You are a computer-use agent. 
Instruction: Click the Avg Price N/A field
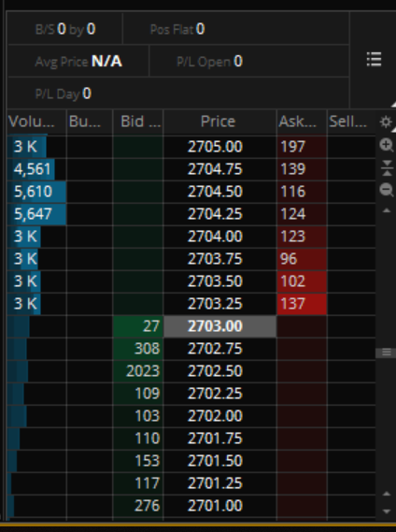(78, 62)
